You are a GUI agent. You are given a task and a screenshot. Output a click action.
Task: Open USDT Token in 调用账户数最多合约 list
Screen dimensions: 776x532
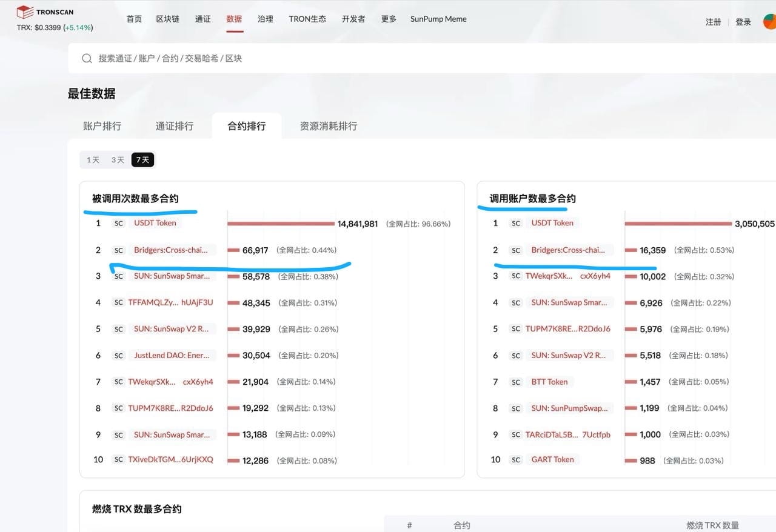552,223
